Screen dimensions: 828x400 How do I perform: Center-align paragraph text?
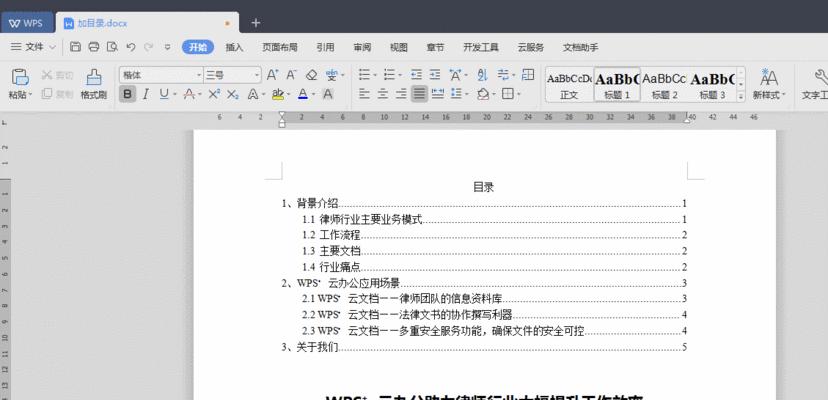383,94
